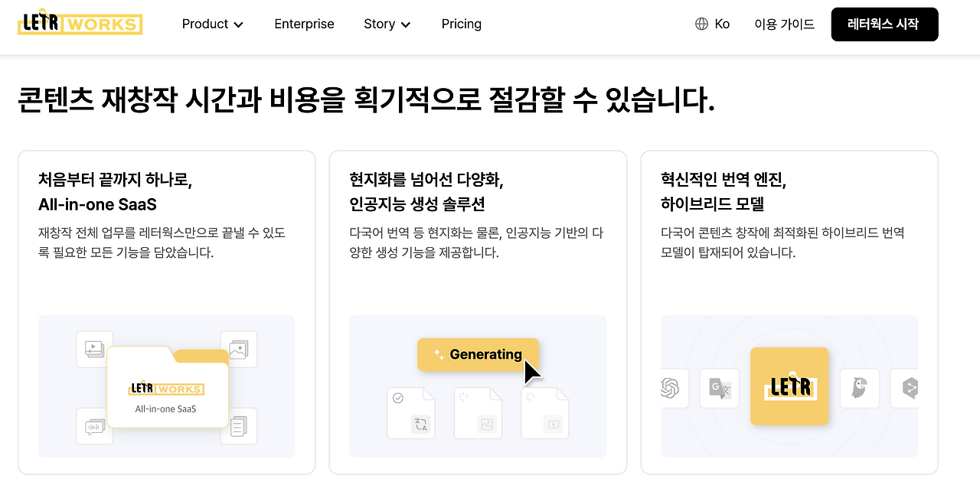980x485 pixels.
Task: Open the 이용 가이드 link
Action: (x=784, y=24)
